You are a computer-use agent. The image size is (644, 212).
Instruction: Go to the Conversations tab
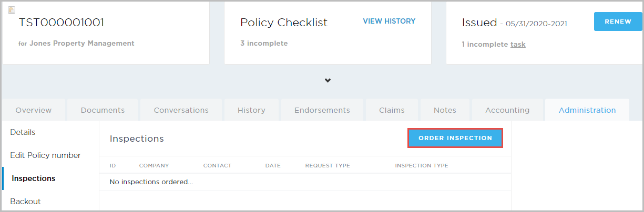(x=181, y=110)
